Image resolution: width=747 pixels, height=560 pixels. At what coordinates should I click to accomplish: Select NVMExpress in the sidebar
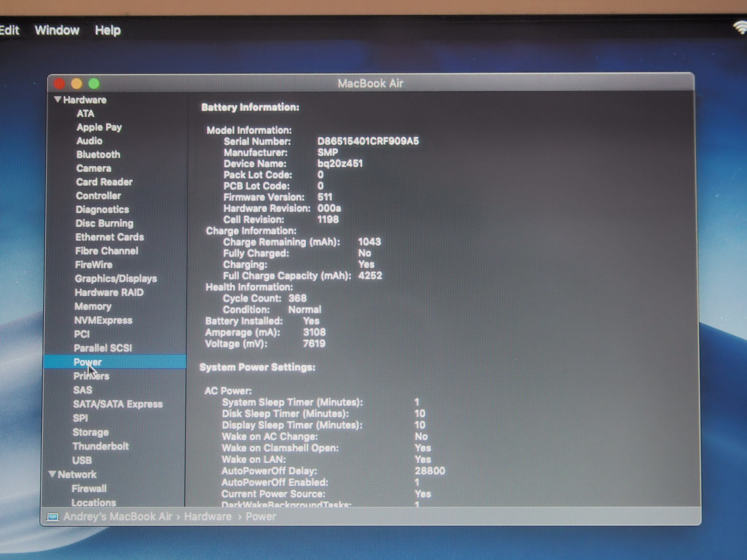103,320
